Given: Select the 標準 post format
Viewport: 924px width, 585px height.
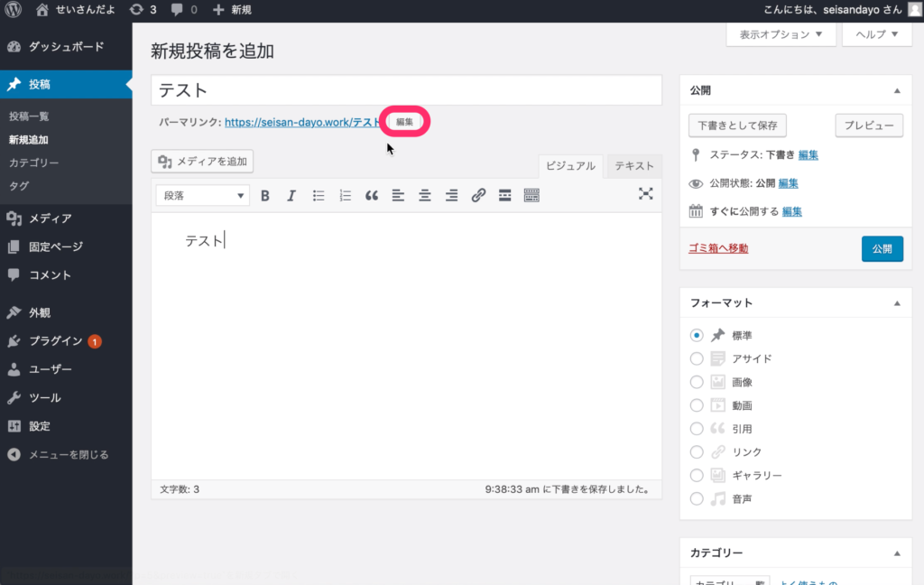Looking at the screenshot, I should 697,335.
